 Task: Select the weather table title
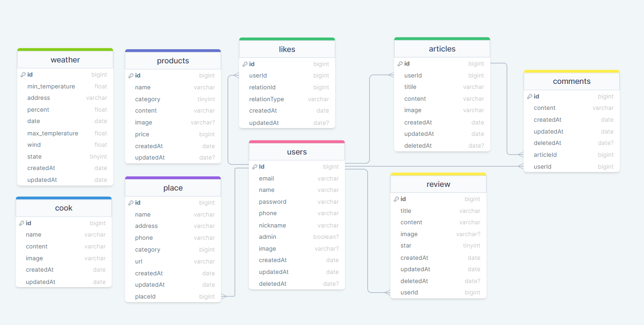[65, 60]
